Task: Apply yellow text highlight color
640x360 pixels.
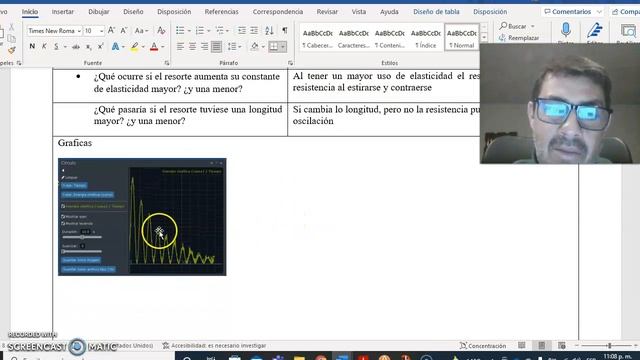Action: click(134, 47)
